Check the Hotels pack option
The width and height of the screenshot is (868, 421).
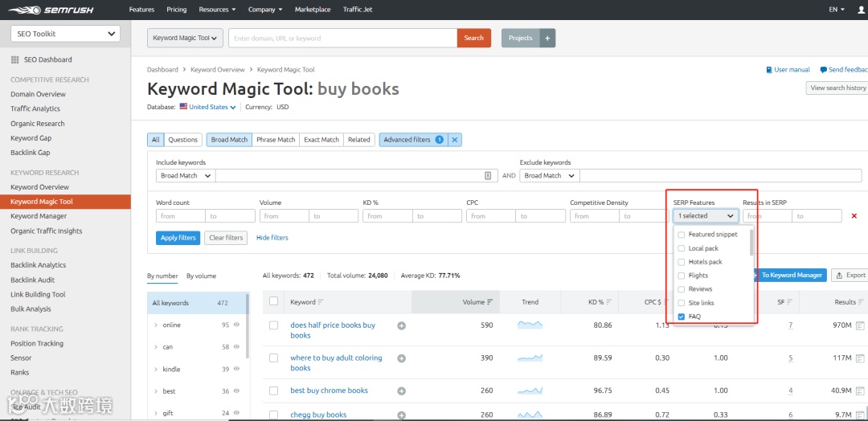tap(682, 262)
